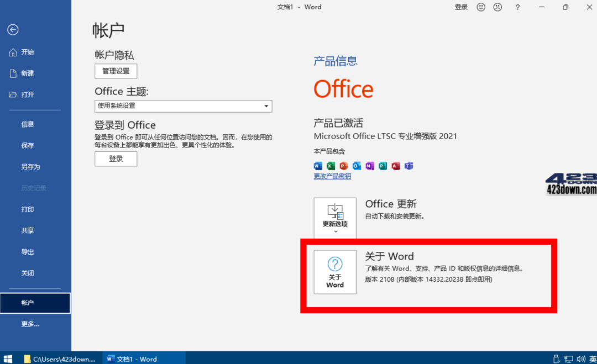The height and width of the screenshot is (364, 597).
Task: Click the 登录 link in the title bar
Action: coord(461,7)
